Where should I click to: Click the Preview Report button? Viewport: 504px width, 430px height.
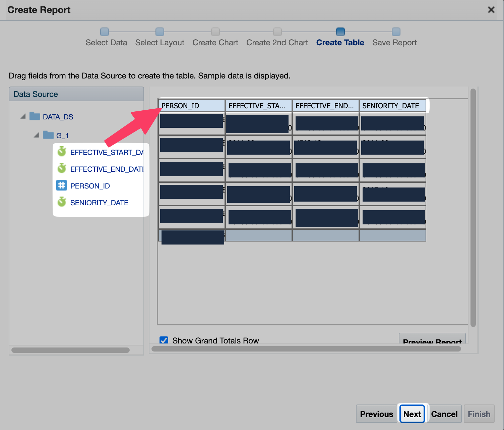[x=432, y=339]
